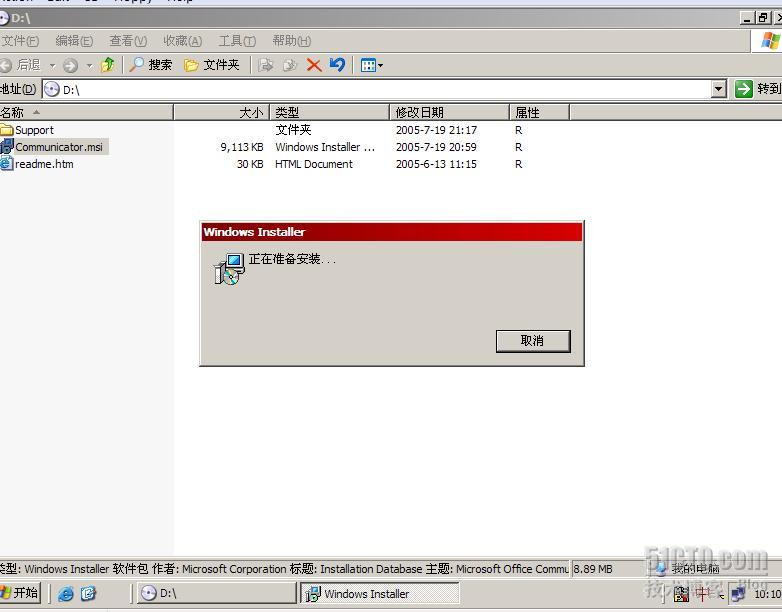
Task: Sort by Name (名称) column header
Action: [86, 112]
